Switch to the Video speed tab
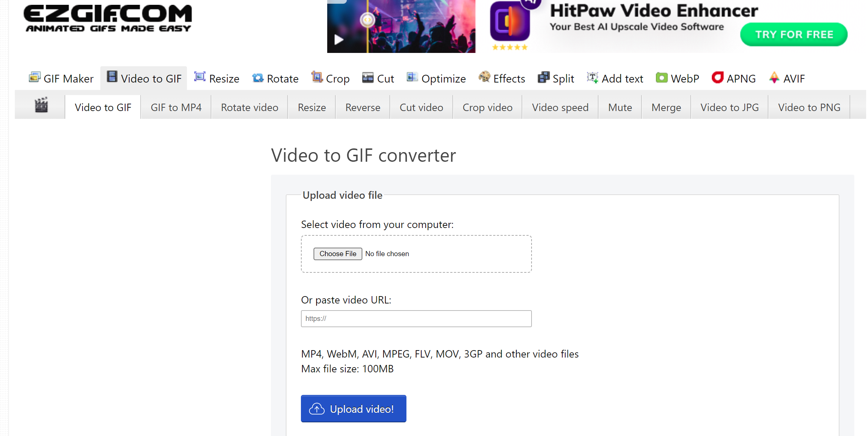The width and height of the screenshot is (868, 436). pos(560,107)
